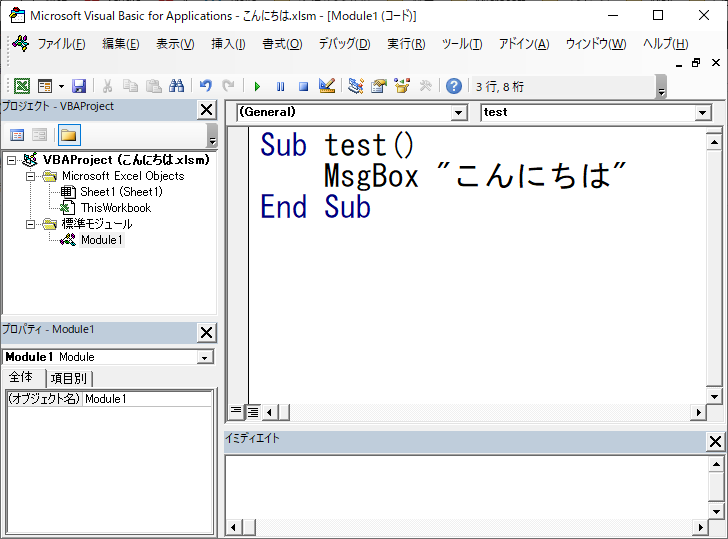Open the 実行(R) menu
Image resolution: width=728 pixels, height=539 pixels.
pos(406,44)
